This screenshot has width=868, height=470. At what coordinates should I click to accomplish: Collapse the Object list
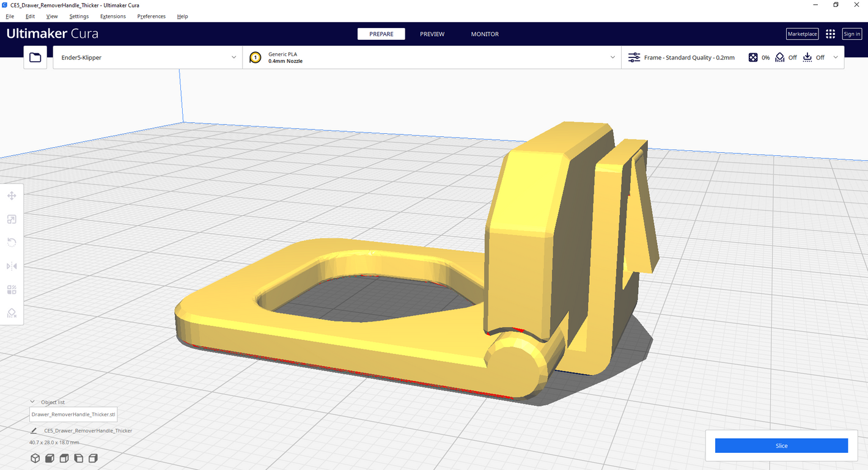(x=32, y=402)
